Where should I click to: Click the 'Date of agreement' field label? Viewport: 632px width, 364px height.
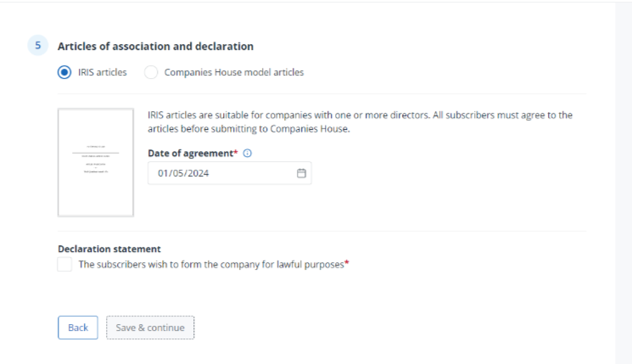point(192,154)
